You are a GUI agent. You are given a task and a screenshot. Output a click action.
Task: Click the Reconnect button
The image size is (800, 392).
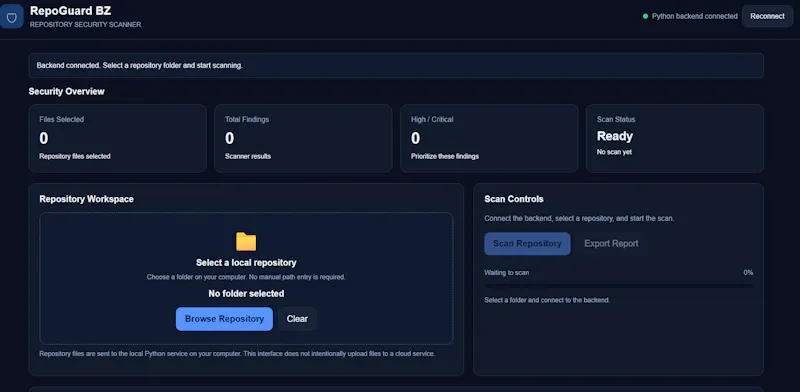(767, 16)
